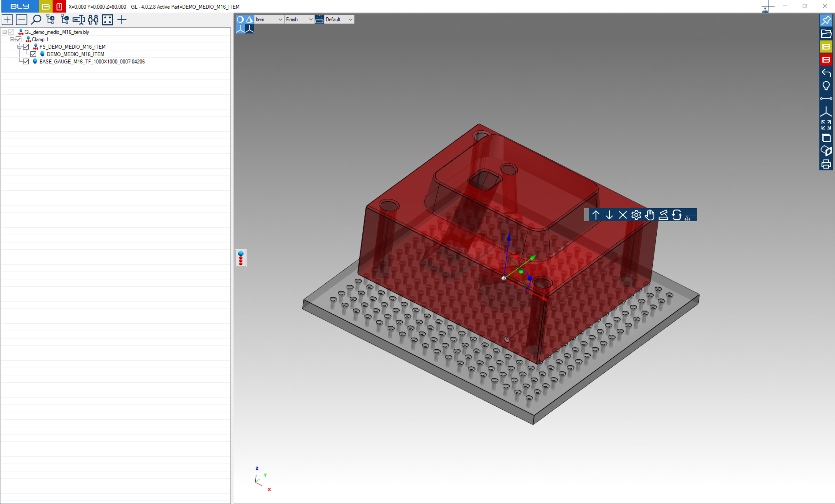Image resolution: width=835 pixels, height=504 pixels.
Task: Click the rotate cycle arrows icon
Action: pos(677,215)
